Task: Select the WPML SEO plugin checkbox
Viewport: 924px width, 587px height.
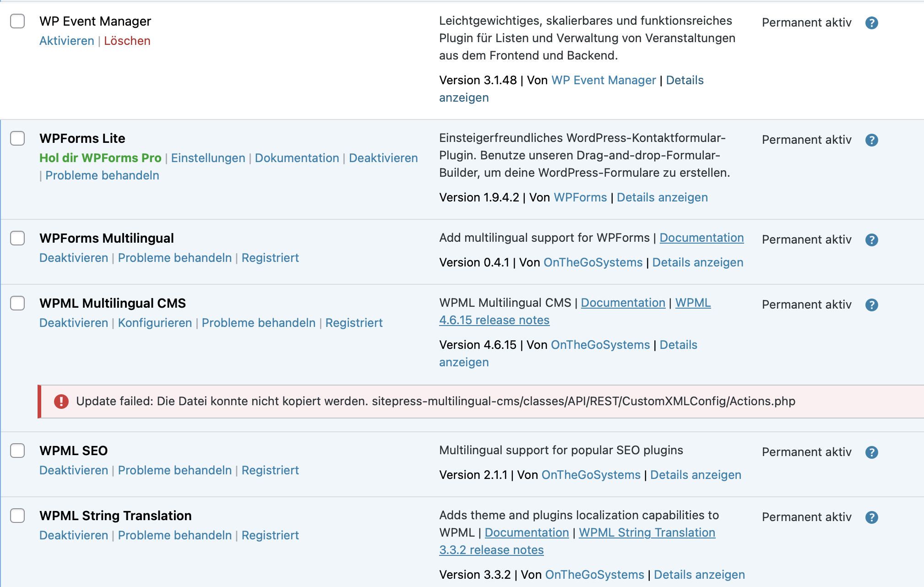Action: [17, 450]
